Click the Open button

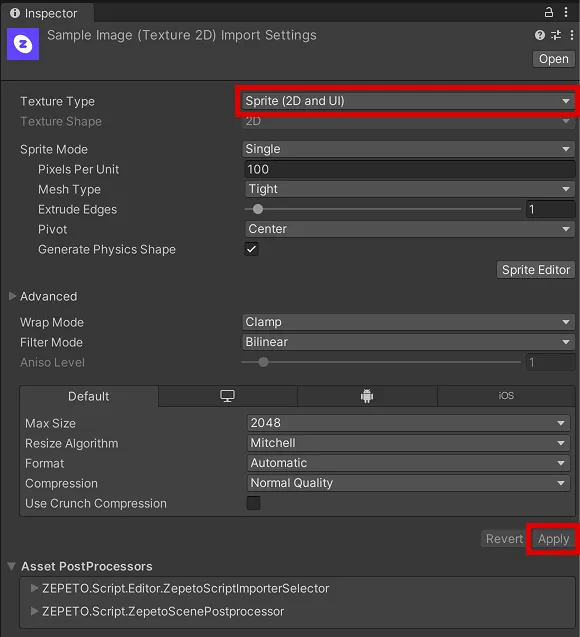pyautogui.click(x=554, y=59)
